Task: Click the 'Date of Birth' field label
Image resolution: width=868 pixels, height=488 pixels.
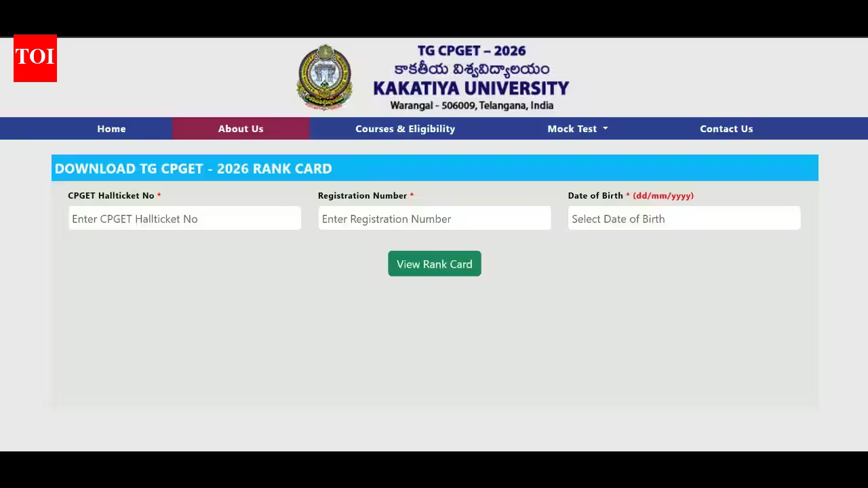Action: click(595, 196)
